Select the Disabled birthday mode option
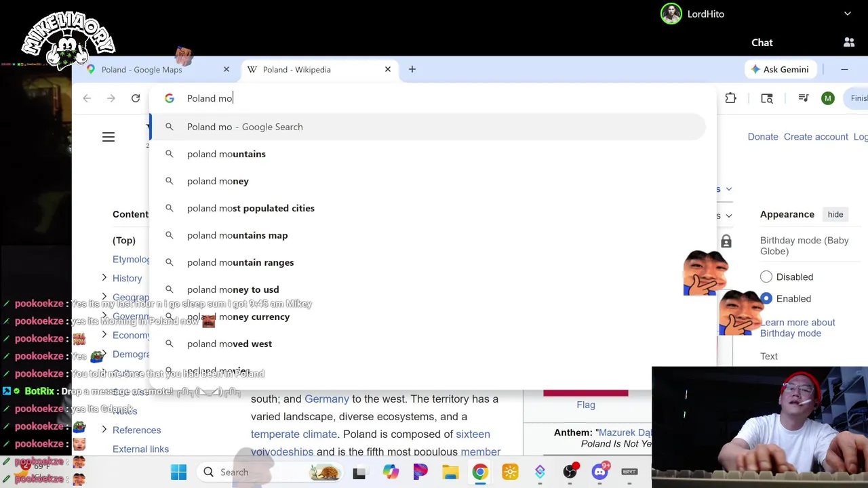 point(766,277)
